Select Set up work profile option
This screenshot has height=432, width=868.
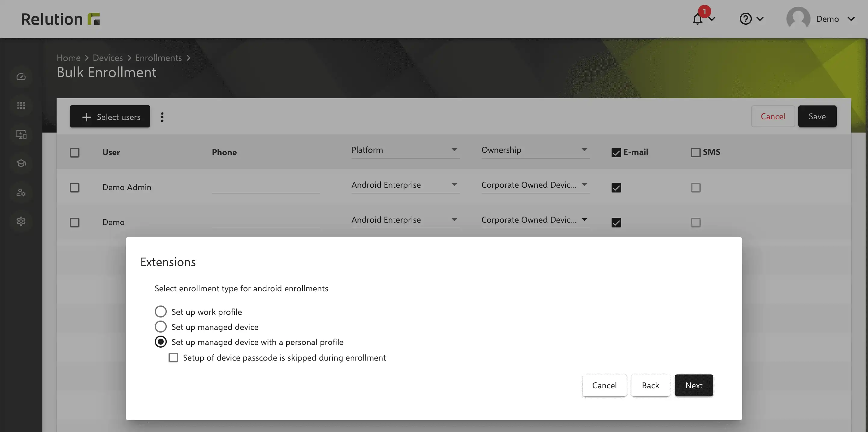click(160, 311)
